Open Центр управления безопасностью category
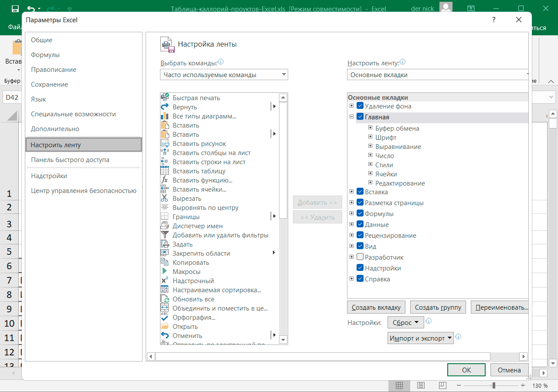The height and width of the screenshot is (392, 558). point(83,191)
